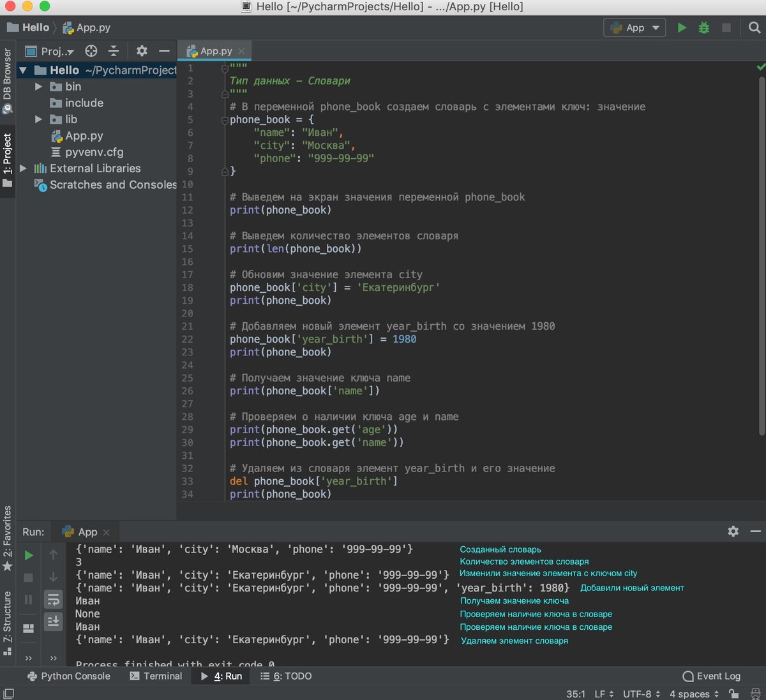Open the Python Console tab

click(68, 676)
